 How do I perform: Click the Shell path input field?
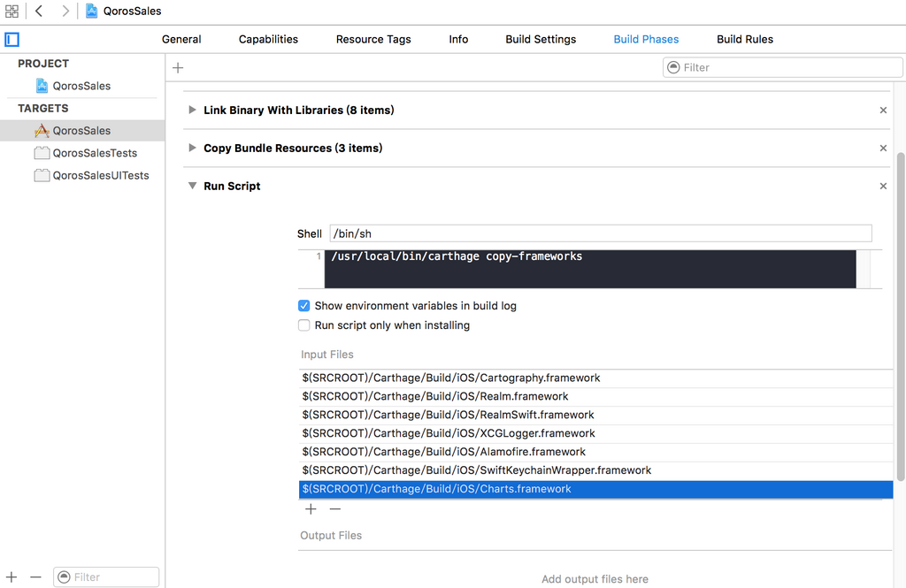600,233
